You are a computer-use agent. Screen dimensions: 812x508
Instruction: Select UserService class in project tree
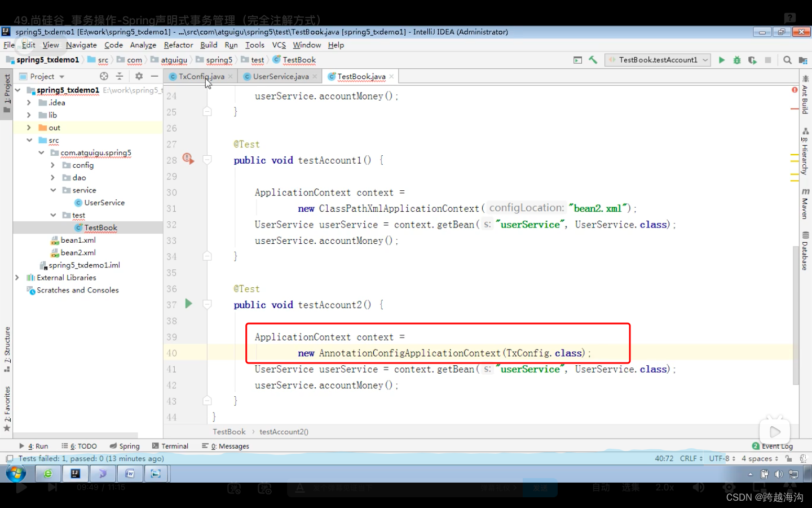coord(99,203)
